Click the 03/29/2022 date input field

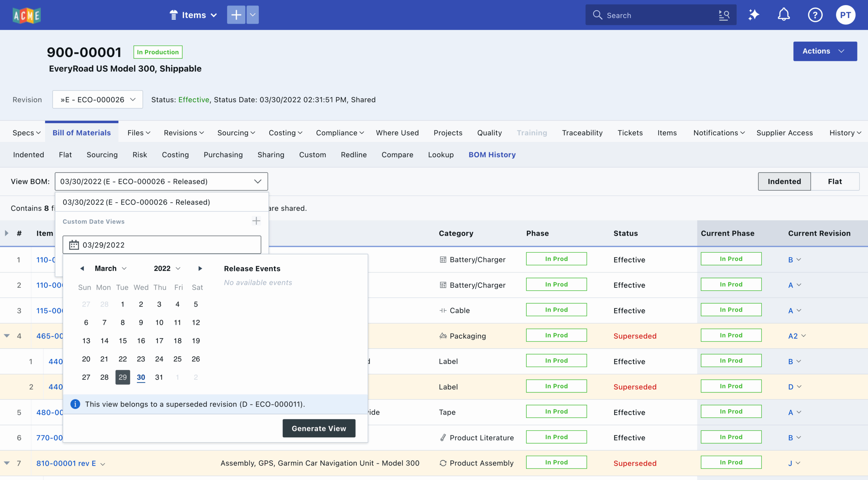click(x=162, y=245)
